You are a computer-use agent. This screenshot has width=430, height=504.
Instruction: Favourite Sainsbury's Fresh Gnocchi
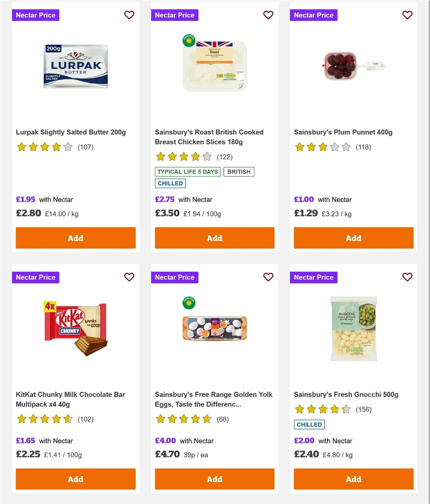407,277
